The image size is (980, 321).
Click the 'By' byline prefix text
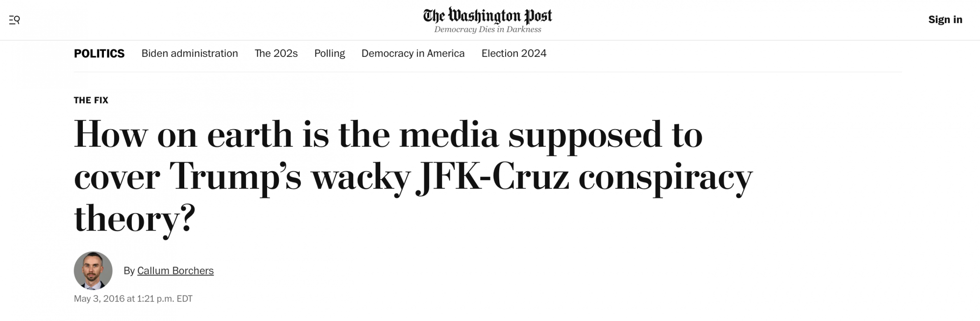click(x=129, y=271)
